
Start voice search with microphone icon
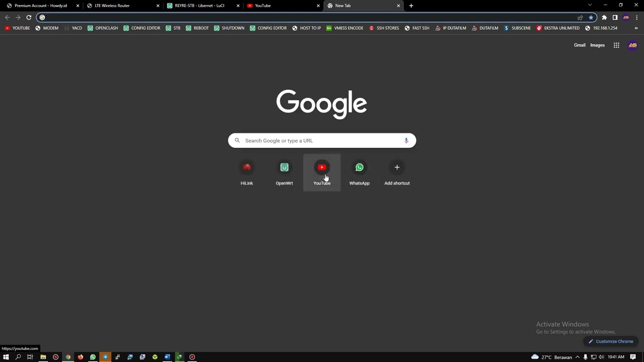click(x=406, y=141)
